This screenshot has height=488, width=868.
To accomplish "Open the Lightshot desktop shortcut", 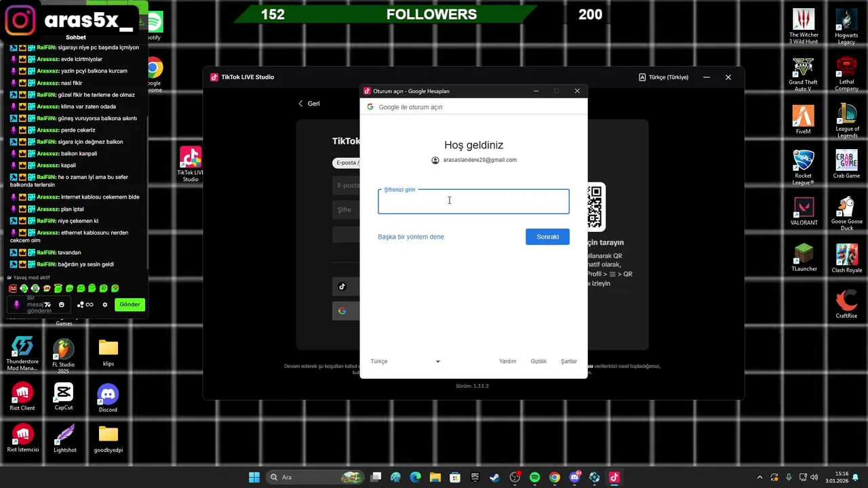I will coord(65,439).
